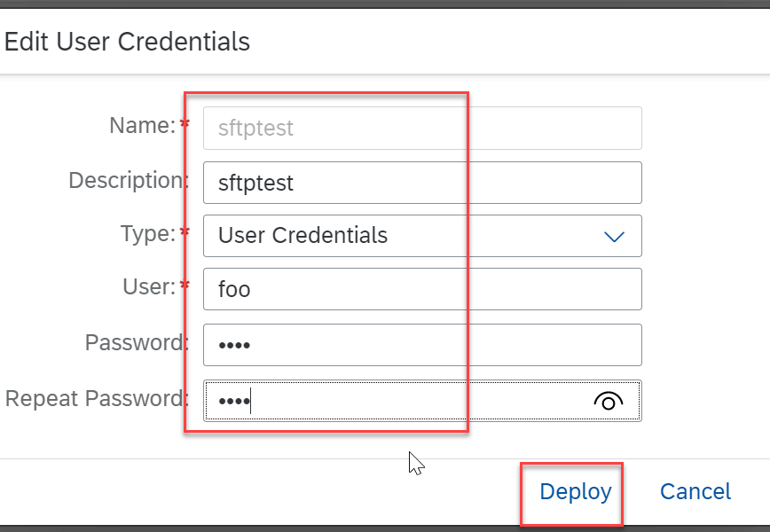Click the Password: field label

pos(137,342)
